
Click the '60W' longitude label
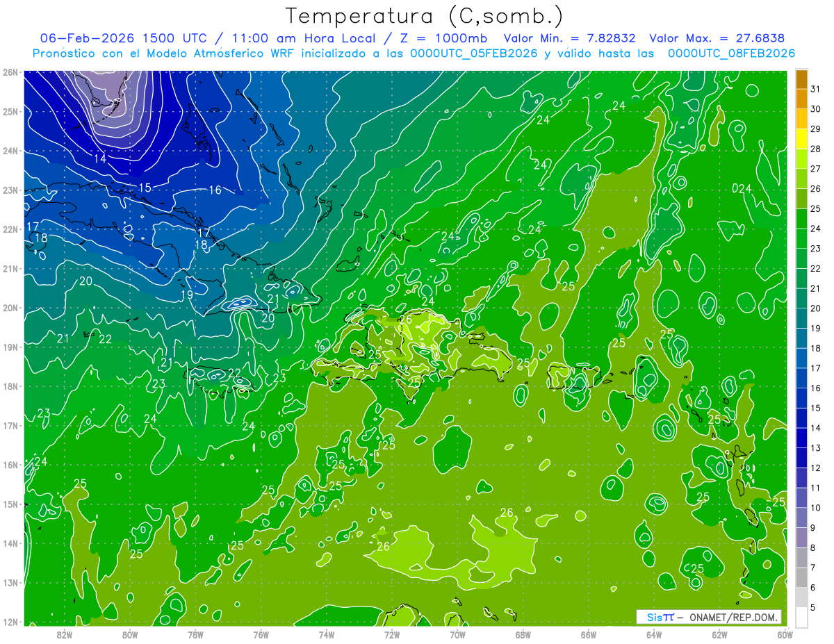784,635
